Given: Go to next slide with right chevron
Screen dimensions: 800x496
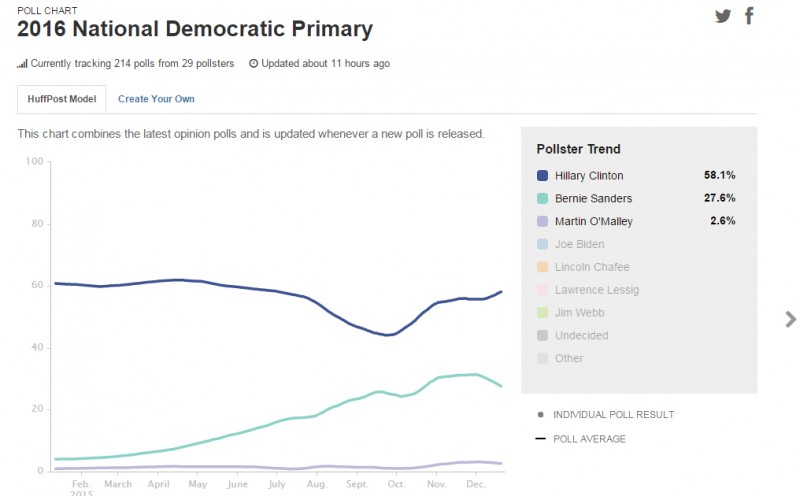Looking at the screenshot, I should [790, 320].
